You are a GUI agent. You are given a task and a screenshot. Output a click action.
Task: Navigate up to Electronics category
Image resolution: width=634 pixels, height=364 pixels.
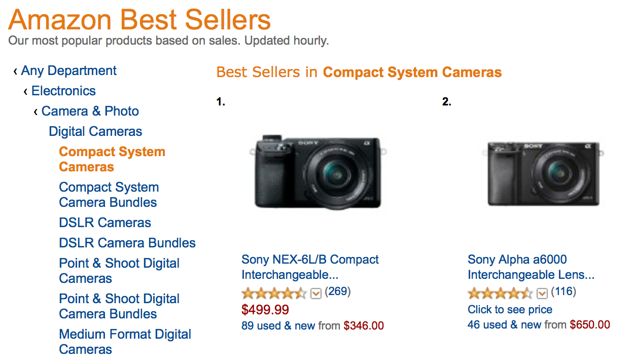tap(63, 91)
